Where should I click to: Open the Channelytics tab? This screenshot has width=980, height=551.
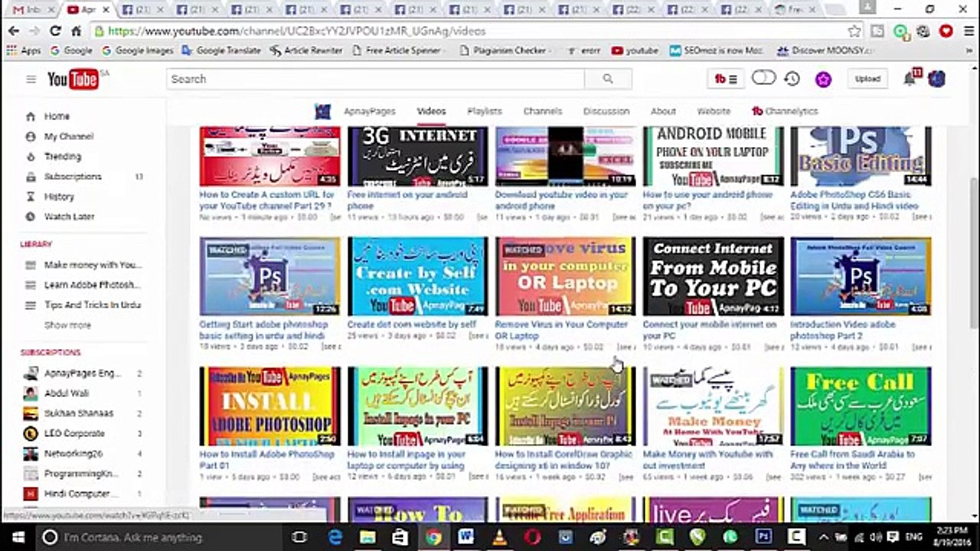(785, 111)
